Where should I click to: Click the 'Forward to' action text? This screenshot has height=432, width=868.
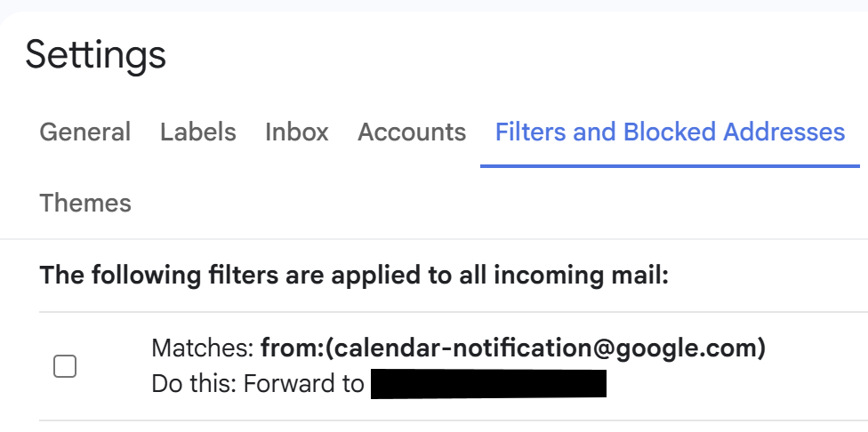(x=303, y=384)
